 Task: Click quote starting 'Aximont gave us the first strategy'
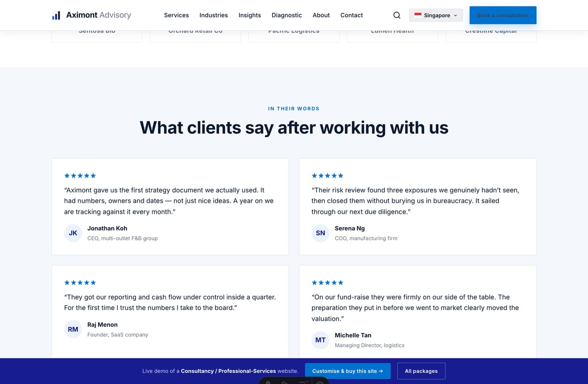tap(169, 201)
